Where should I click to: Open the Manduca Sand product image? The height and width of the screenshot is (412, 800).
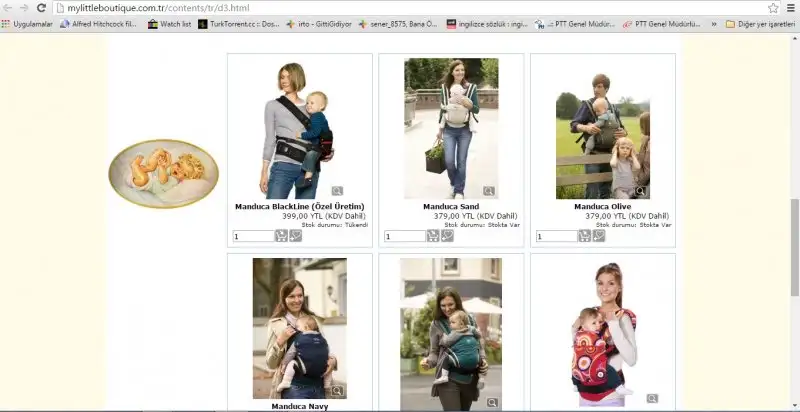(451, 128)
